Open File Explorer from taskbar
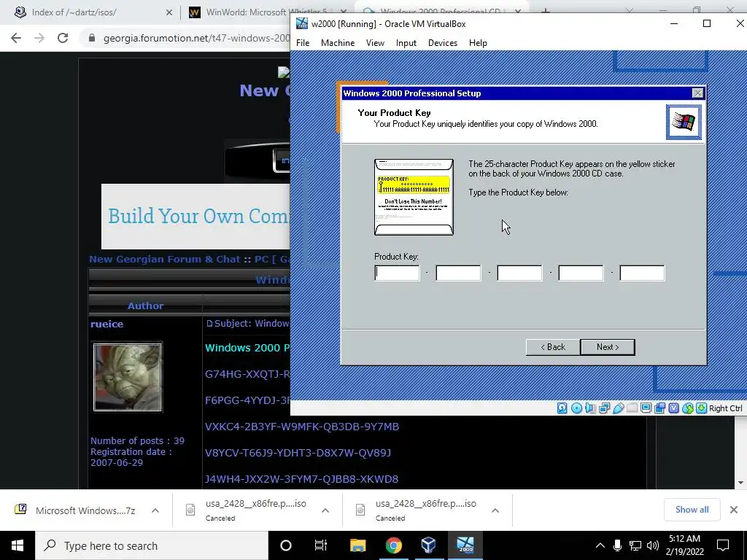 [x=357, y=545]
